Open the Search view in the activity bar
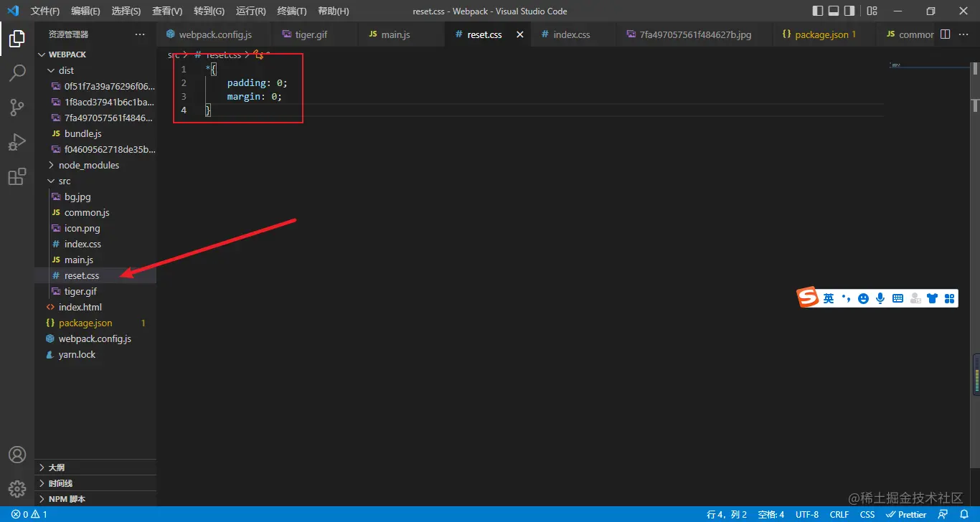 17,73
